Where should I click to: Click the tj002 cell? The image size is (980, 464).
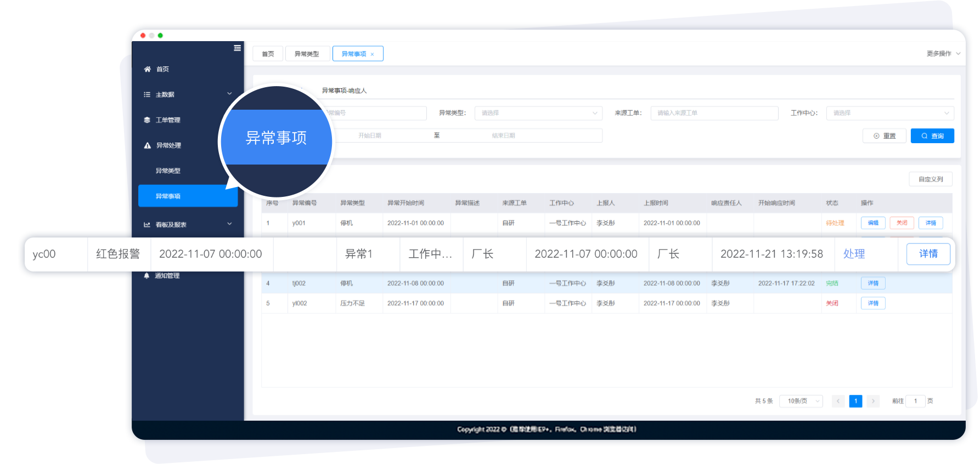[x=299, y=283]
